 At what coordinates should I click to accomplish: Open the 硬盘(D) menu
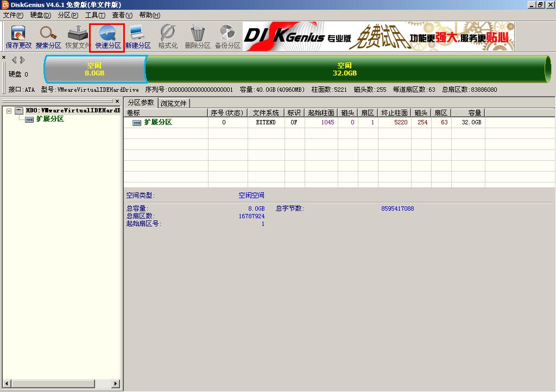(40, 15)
